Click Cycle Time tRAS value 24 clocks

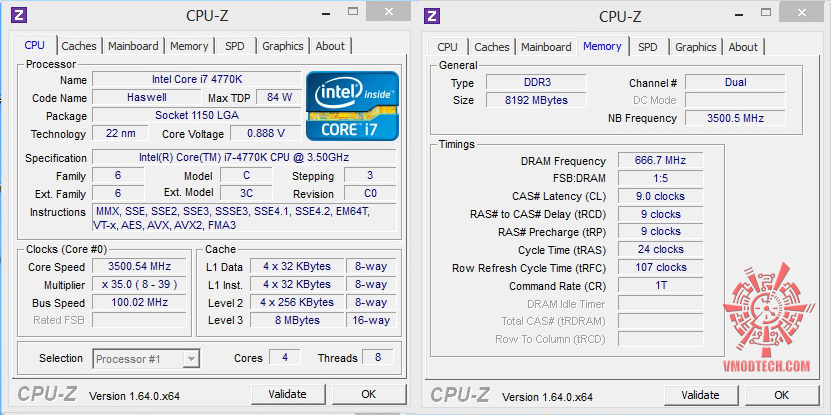click(x=661, y=249)
